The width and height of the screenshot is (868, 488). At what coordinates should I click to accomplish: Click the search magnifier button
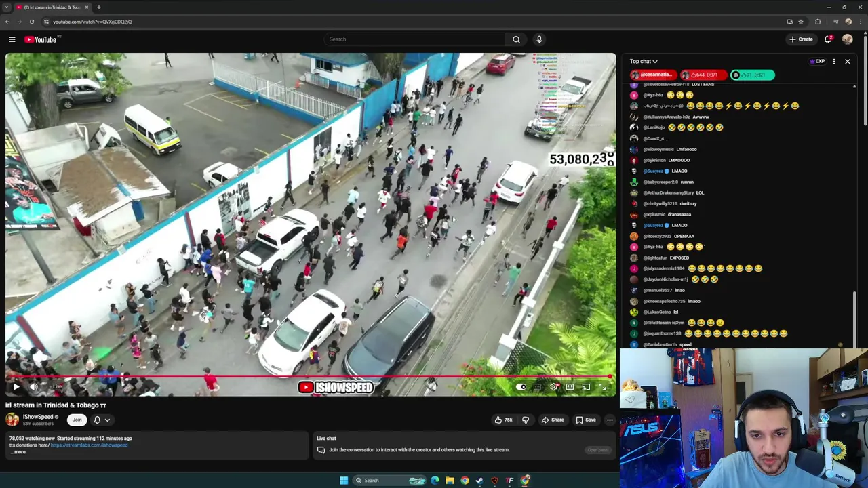coord(516,39)
